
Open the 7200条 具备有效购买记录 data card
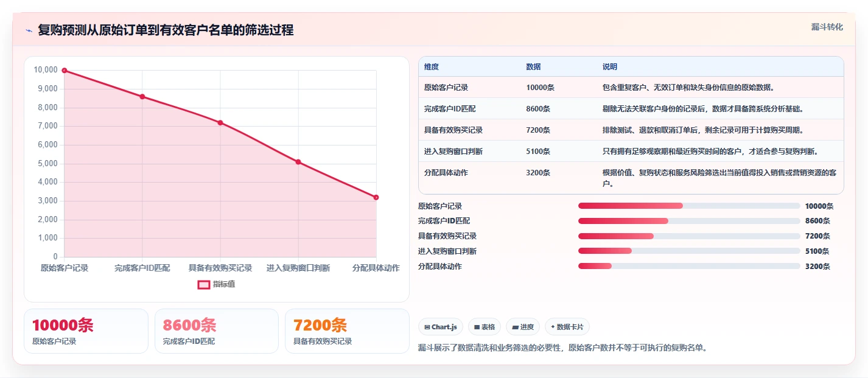coord(347,331)
